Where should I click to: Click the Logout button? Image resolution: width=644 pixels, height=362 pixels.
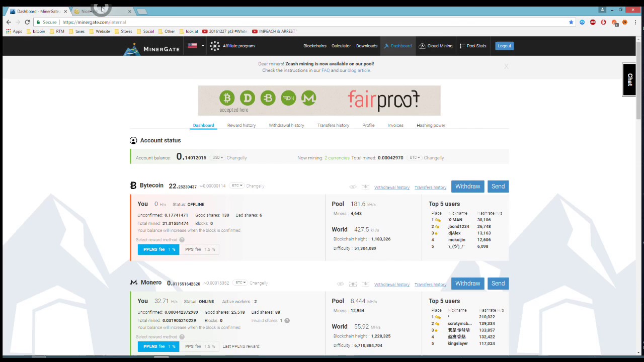click(504, 46)
